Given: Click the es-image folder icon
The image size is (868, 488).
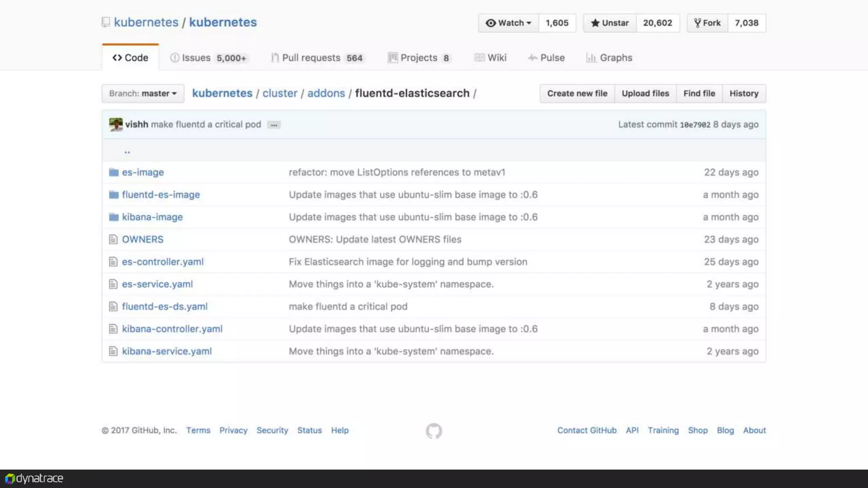Looking at the screenshot, I should 113,172.
